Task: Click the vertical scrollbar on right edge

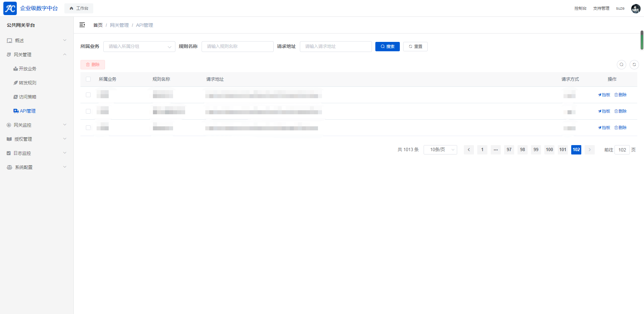Action: click(x=642, y=40)
